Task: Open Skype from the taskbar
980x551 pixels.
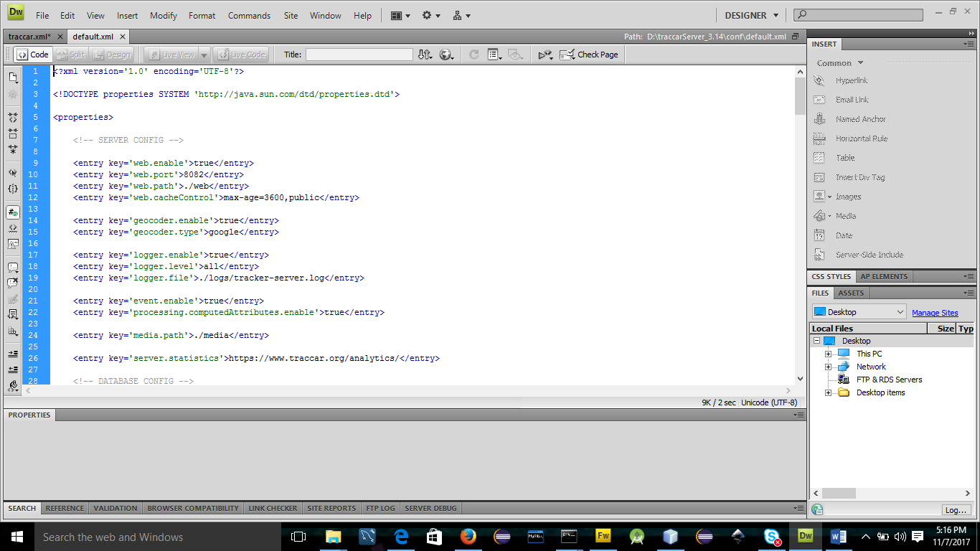Action: 772,536
